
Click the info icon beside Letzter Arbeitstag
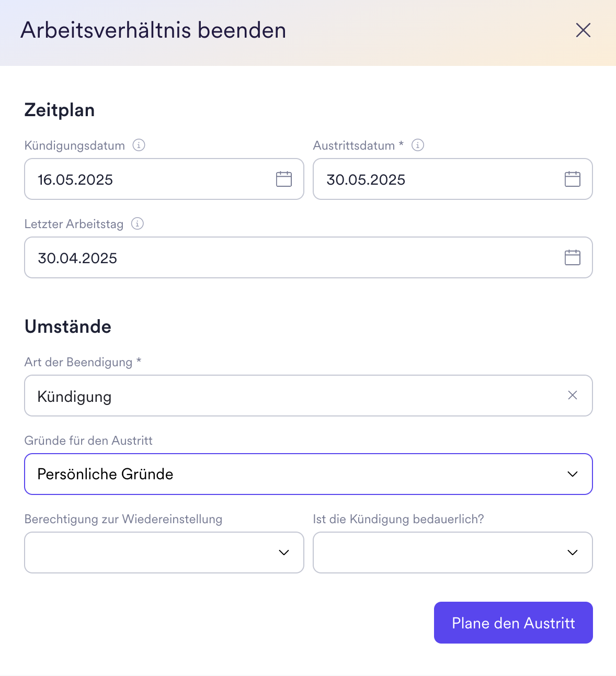pyautogui.click(x=136, y=224)
